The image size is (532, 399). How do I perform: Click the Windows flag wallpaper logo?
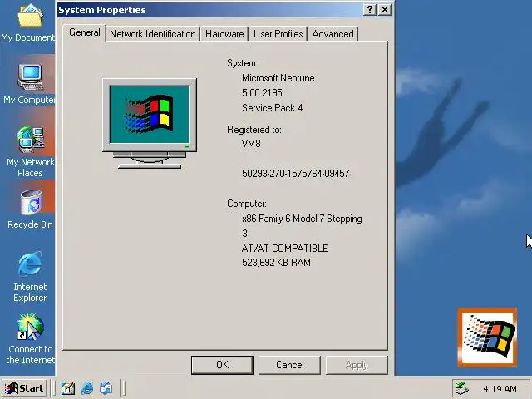click(487, 337)
